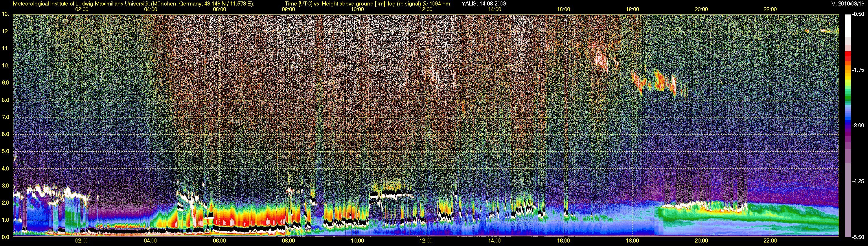This screenshot has width=868, height=246.
Task: Click the 12:00 label on the top time axis
Action: (426, 10)
